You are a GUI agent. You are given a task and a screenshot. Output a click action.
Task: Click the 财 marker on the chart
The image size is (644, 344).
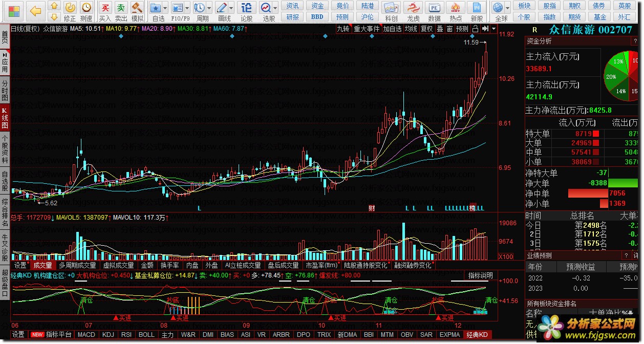[x=372, y=208]
